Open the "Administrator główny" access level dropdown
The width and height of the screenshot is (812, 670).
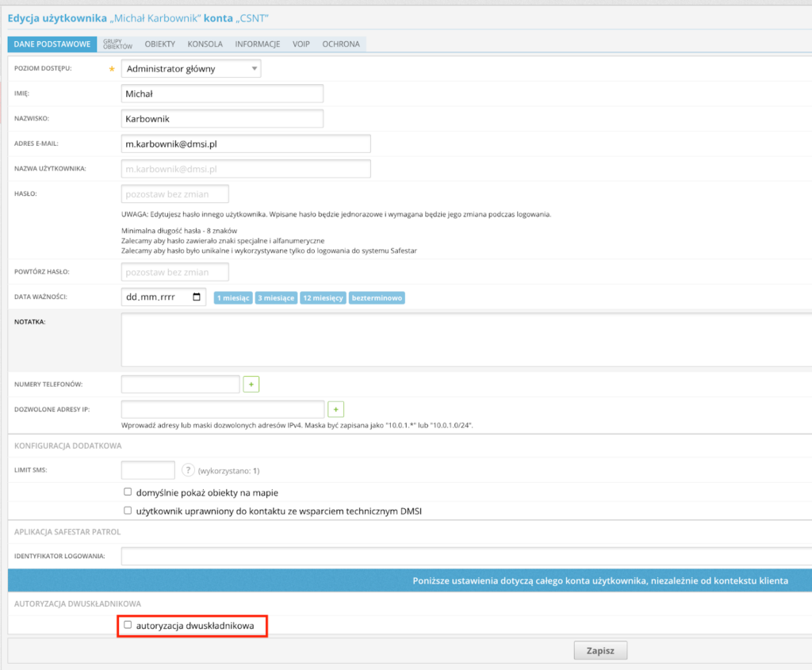[191, 69]
